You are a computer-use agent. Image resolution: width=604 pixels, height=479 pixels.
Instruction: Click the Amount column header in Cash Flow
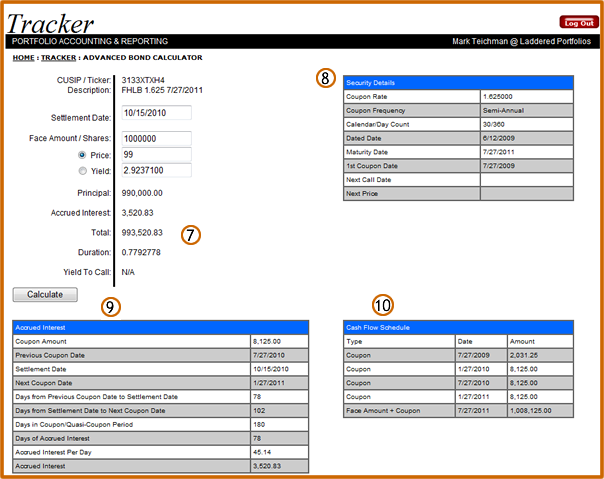coord(540,341)
